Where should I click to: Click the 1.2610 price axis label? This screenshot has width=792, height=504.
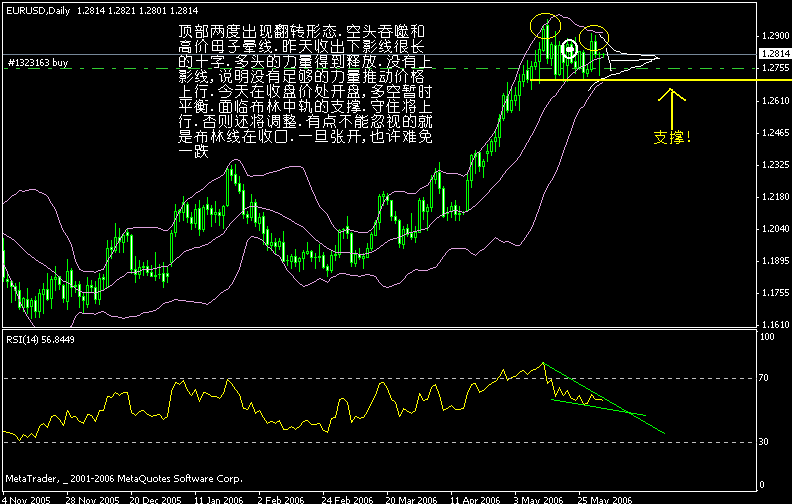coord(775,101)
